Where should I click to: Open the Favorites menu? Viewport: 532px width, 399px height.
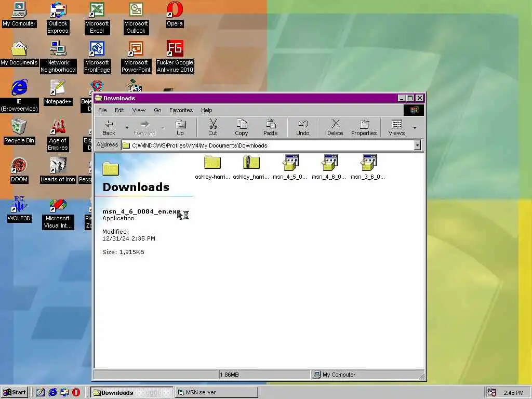pyautogui.click(x=181, y=110)
